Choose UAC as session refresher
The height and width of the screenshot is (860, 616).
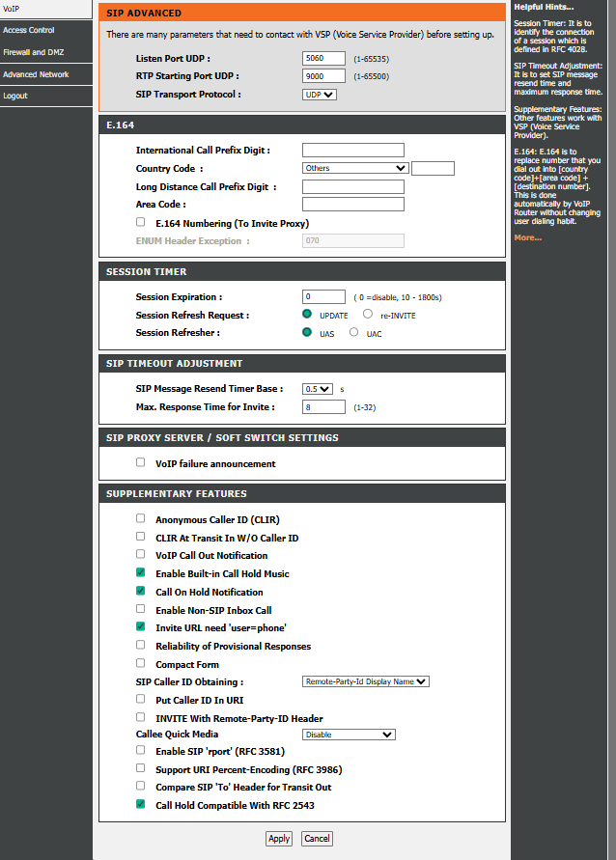coord(354,333)
